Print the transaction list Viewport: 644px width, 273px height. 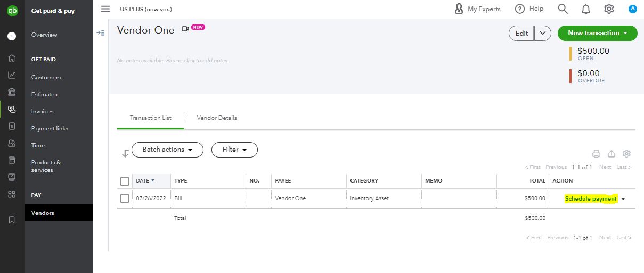[597, 154]
